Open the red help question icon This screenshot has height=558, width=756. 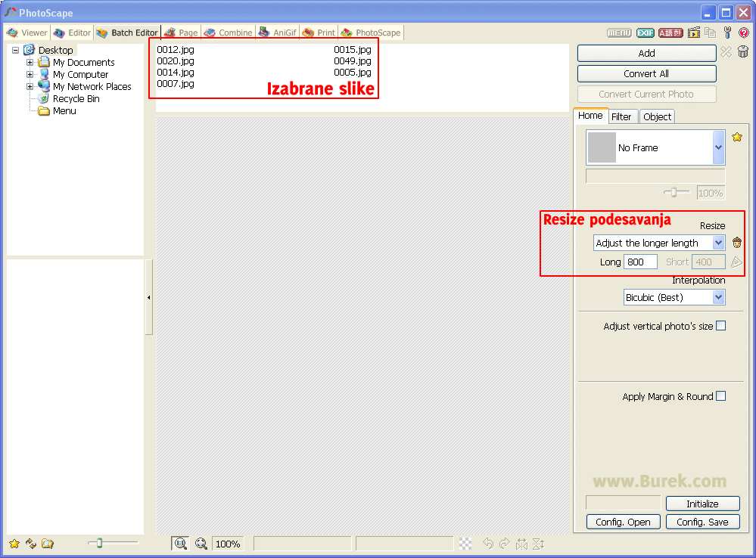[x=744, y=33]
